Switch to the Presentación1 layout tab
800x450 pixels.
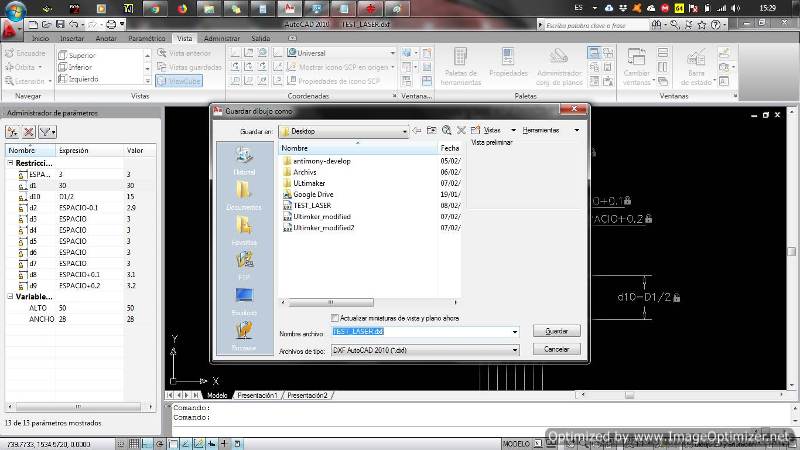[x=258, y=395]
